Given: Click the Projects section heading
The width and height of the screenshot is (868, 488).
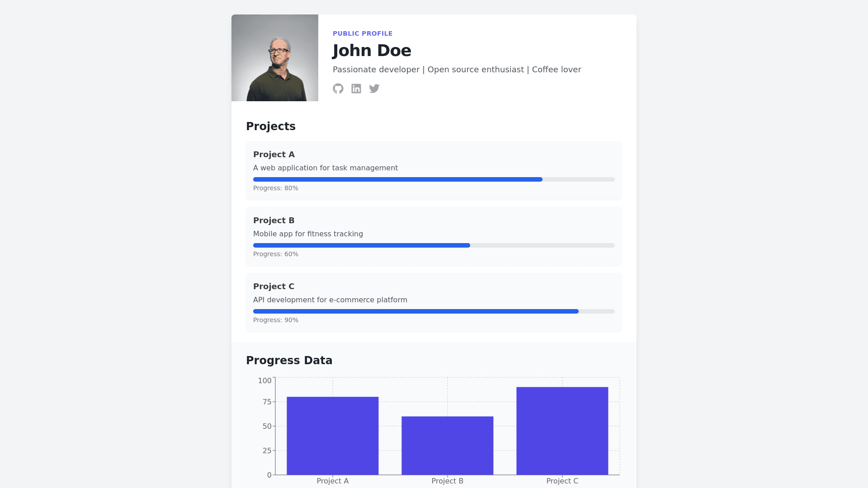Looking at the screenshot, I should [271, 127].
